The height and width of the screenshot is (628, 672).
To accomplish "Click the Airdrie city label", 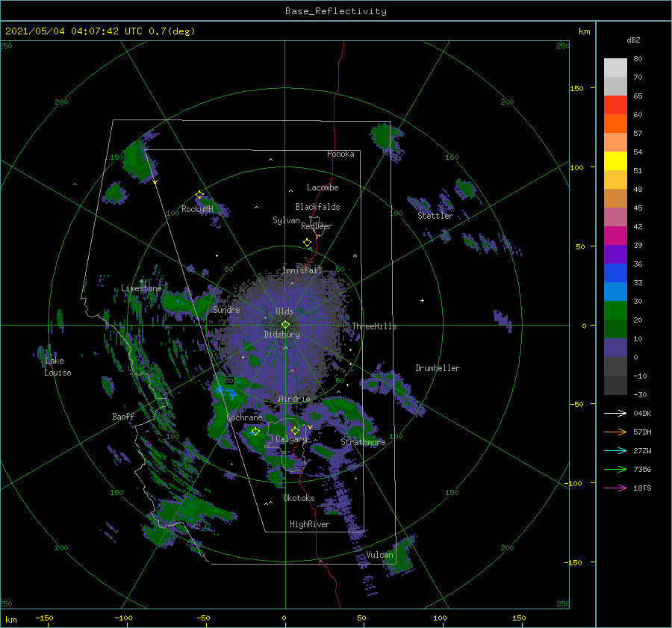I will 294,399.
